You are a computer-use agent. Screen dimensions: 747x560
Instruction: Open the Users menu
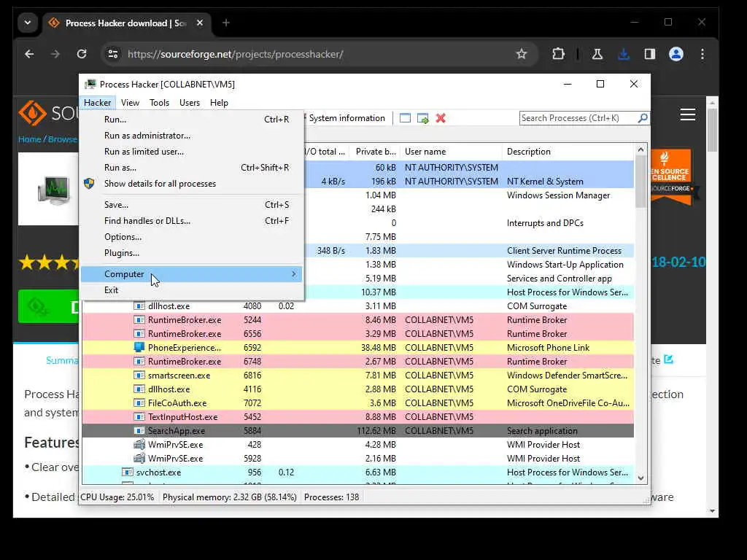click(x=190, y=102)
